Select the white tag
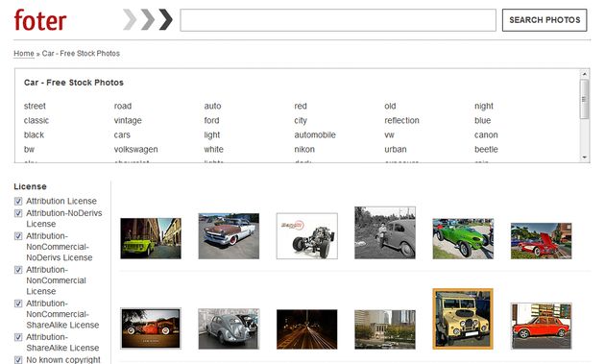The image size is (605, 364). 214,149
